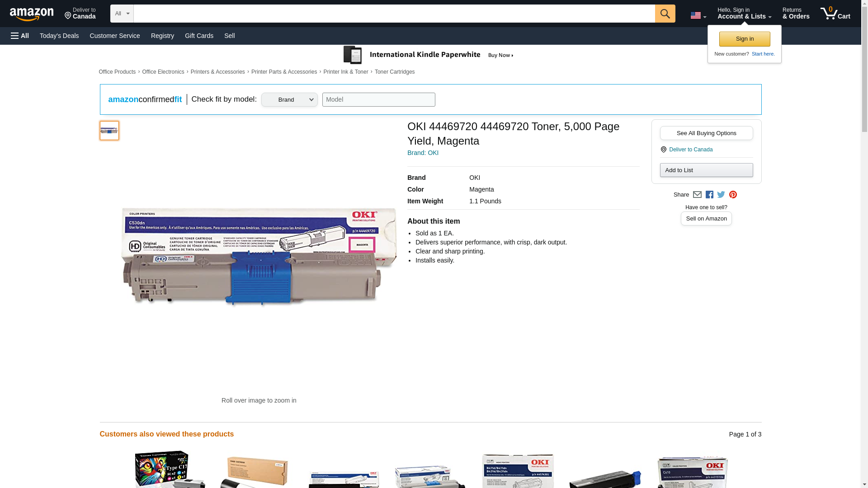Screen dimensions: 868x488
Task: Open the All hamburger menu
Action: 20,36
